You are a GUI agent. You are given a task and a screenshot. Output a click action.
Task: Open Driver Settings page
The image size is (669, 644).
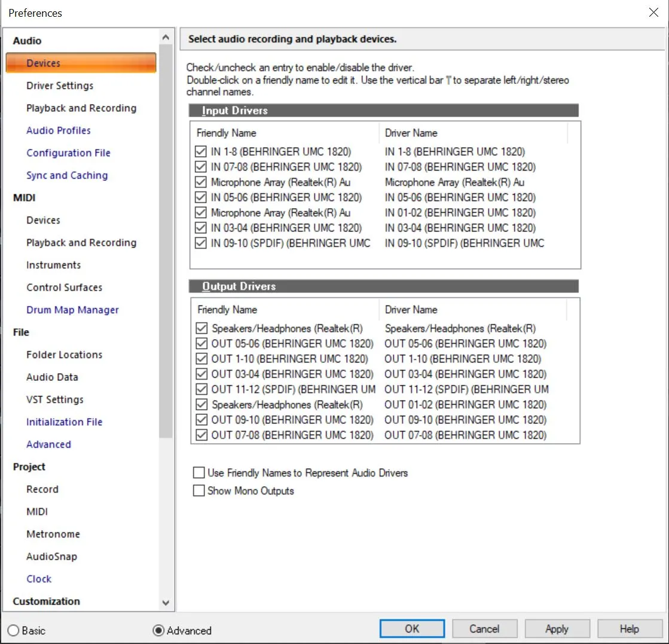click(x=60, y=86)
